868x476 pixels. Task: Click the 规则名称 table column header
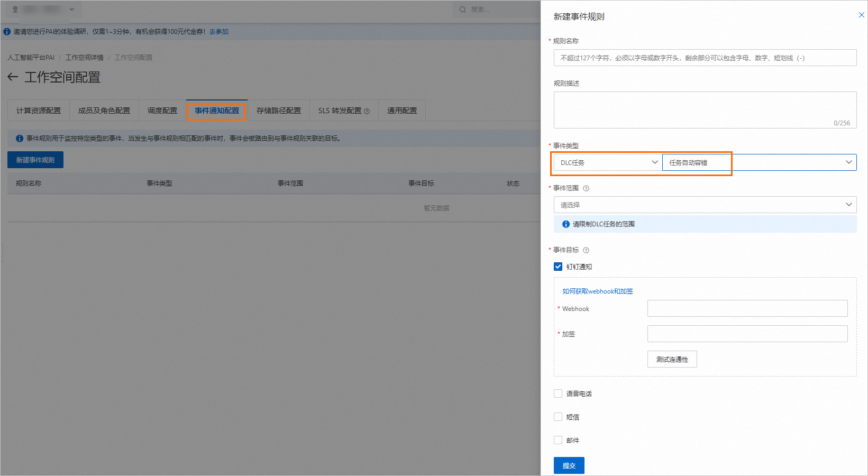29,184
